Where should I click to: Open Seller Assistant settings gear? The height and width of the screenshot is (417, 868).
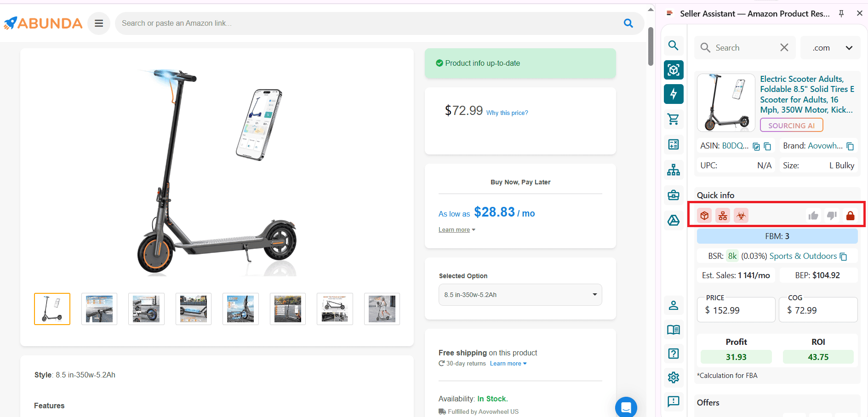pyautogui.click(x=674, y=377)
